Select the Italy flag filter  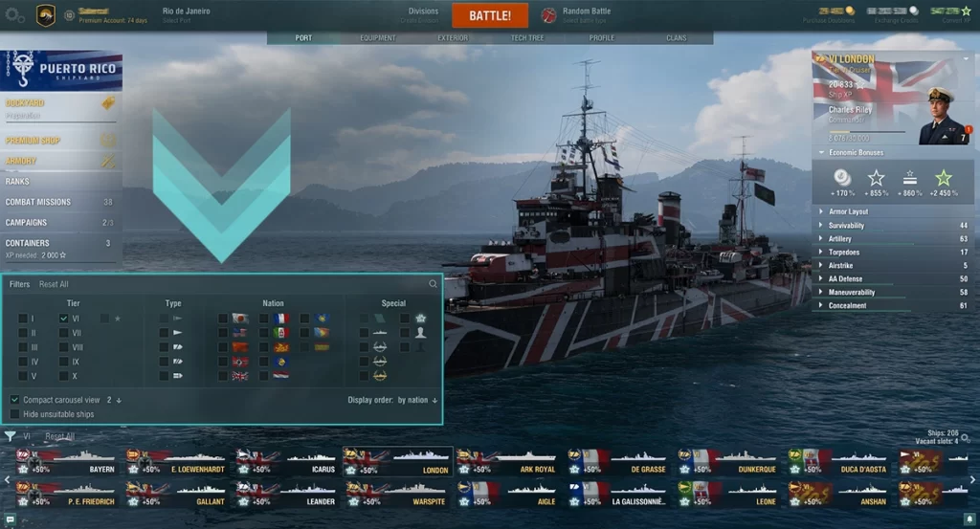click(x=280, y=333)
